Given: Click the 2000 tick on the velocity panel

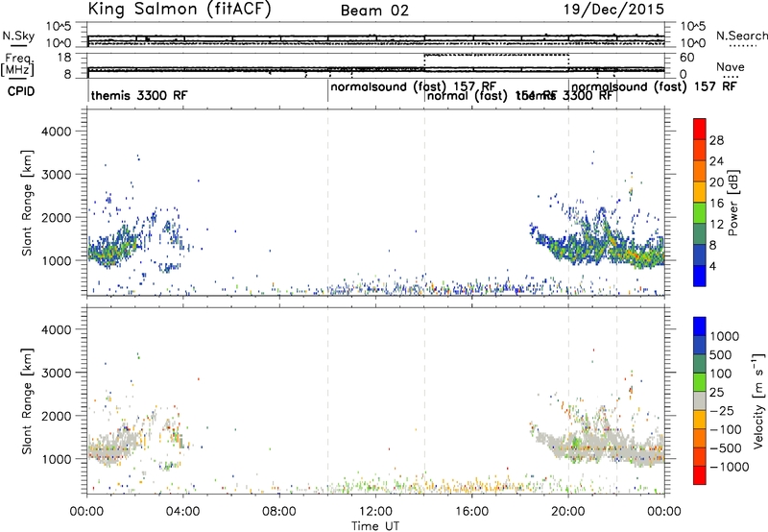Looking at the screenshot, I should tap(57, 416).
